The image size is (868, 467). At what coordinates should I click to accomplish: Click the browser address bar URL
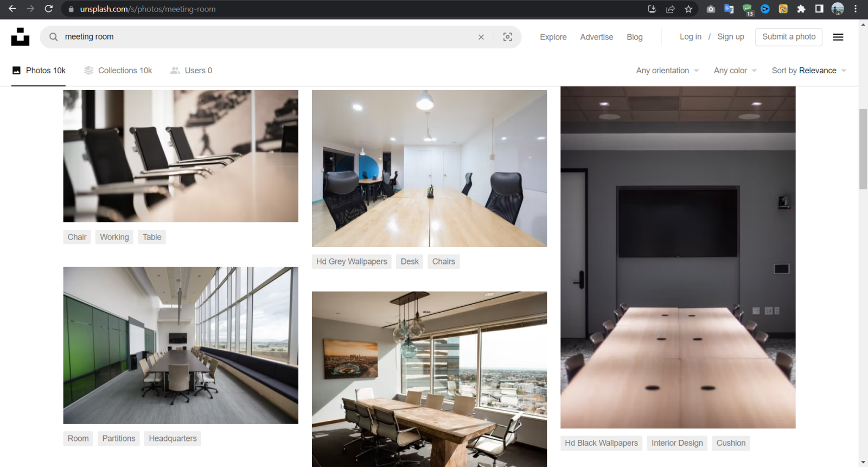tap(148, 9)
